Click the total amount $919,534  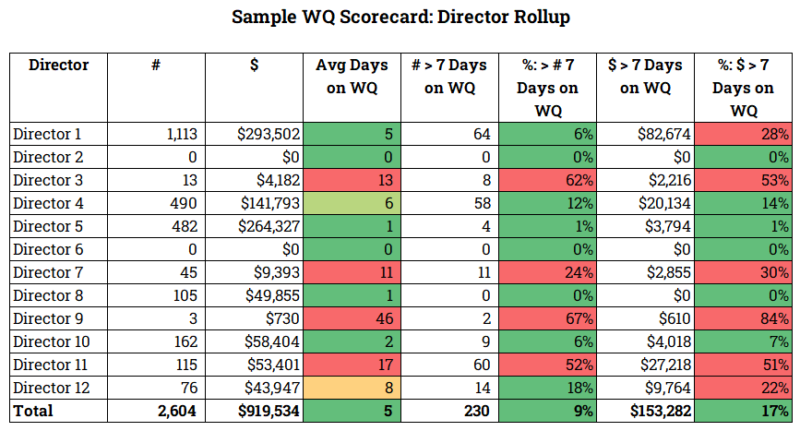[255, 410]
